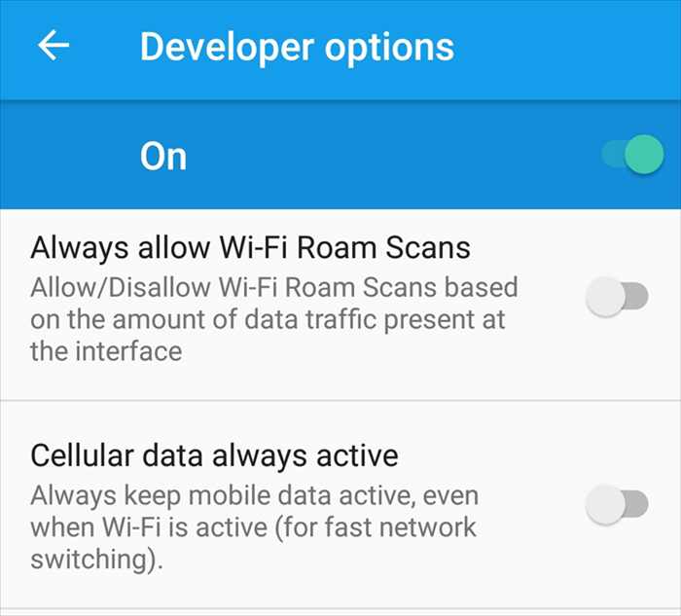Enable Always allow Wi-Fi Roam Scans switch

pos(617,297)
